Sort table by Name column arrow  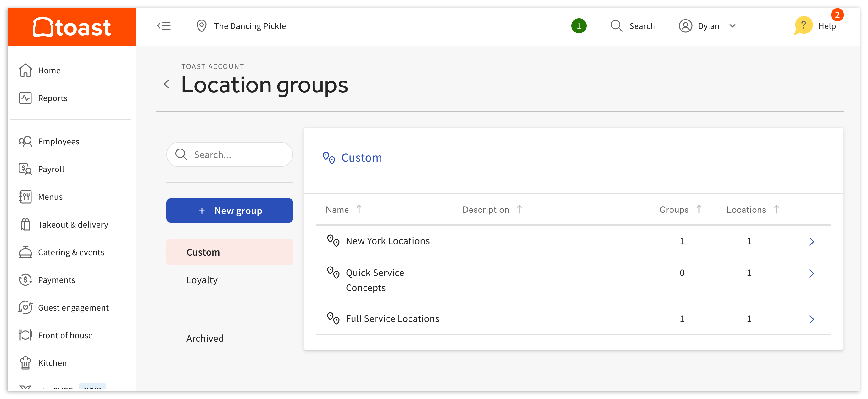tap(359, 210)
